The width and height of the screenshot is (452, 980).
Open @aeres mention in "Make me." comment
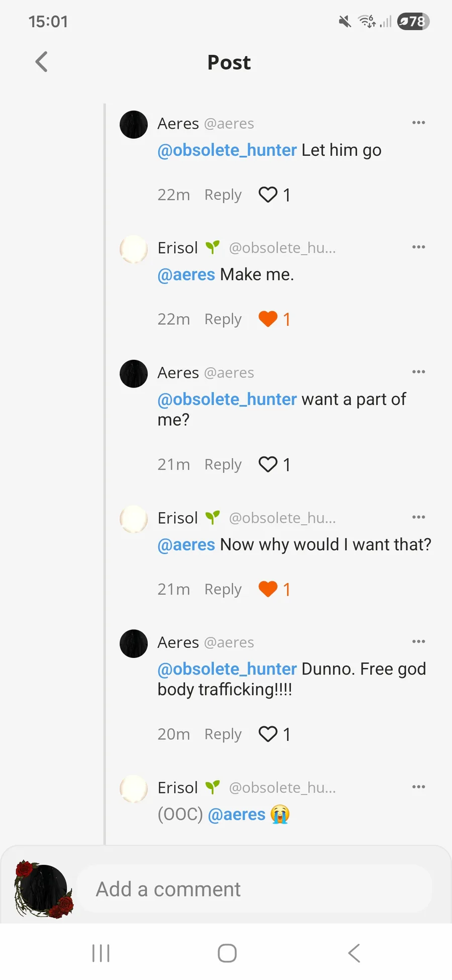(186, 274)
